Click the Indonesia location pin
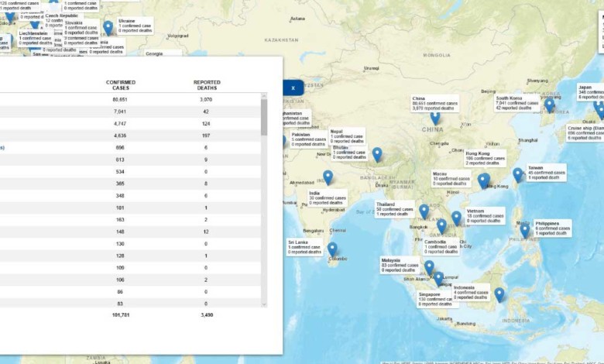 [499, 294]
